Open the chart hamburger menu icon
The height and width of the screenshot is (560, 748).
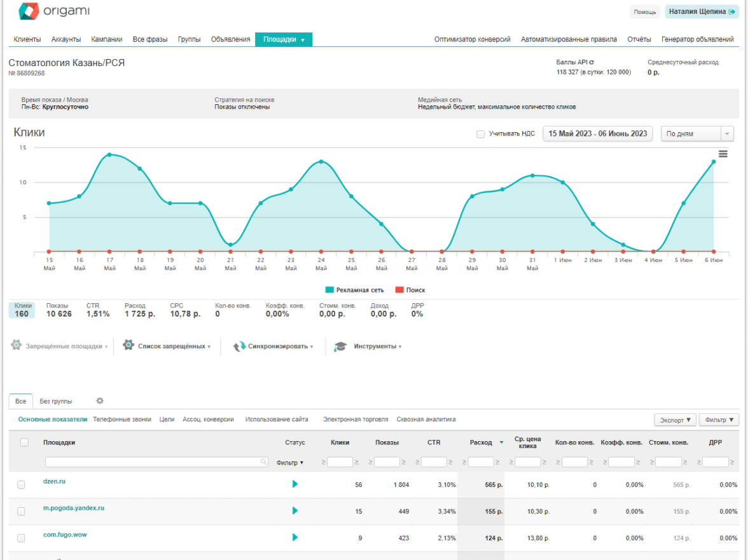coord(723,154)
